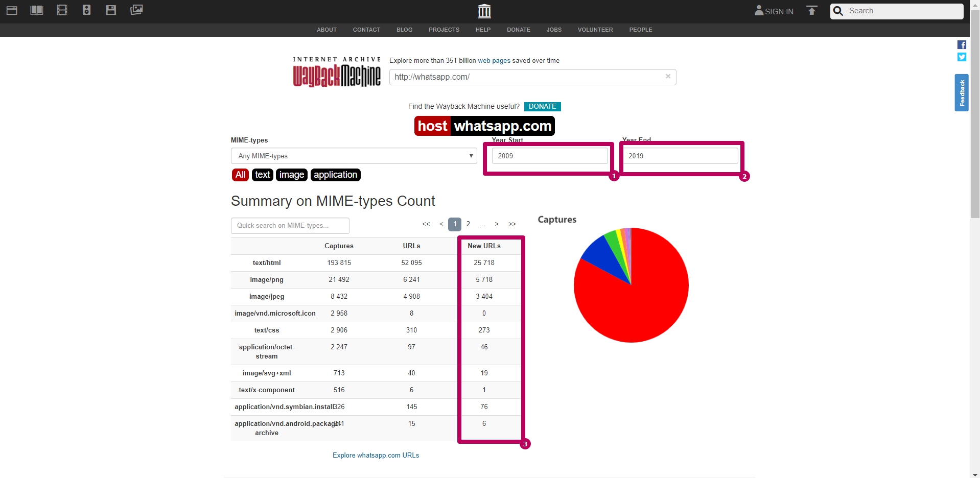The width and height of the screenshot is (980, 478).
Task: Sort by the URLs column header
Action: pos(411,246)
